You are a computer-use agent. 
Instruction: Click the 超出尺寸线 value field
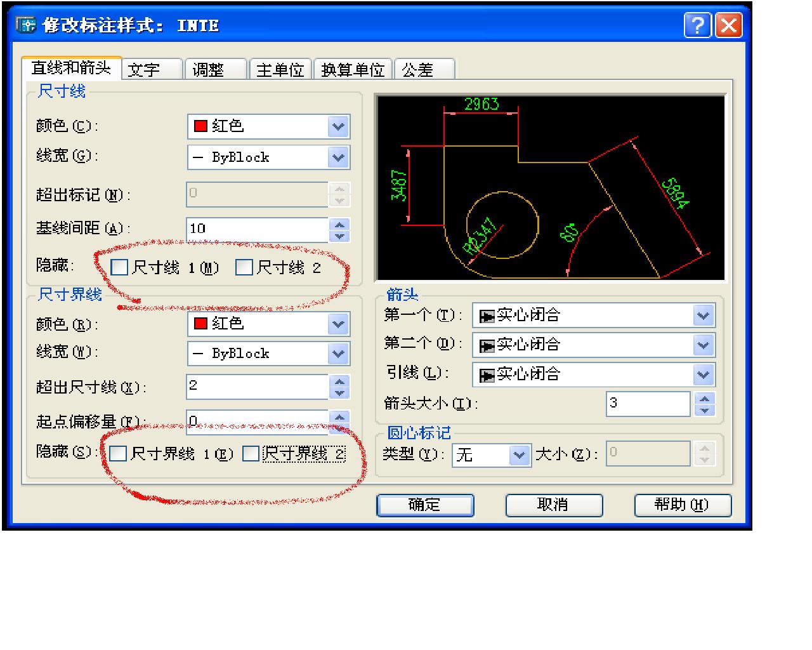(x=257, y=387)
